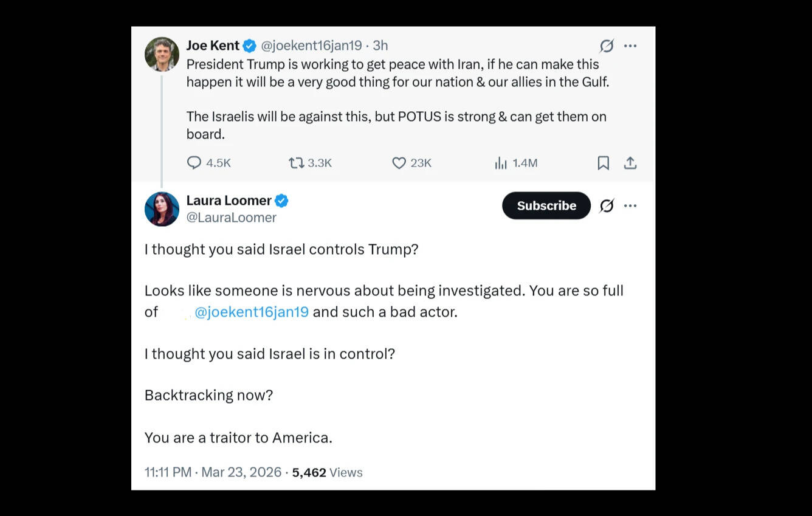Open the Joe Kent display name

click(x=213, y=46)
